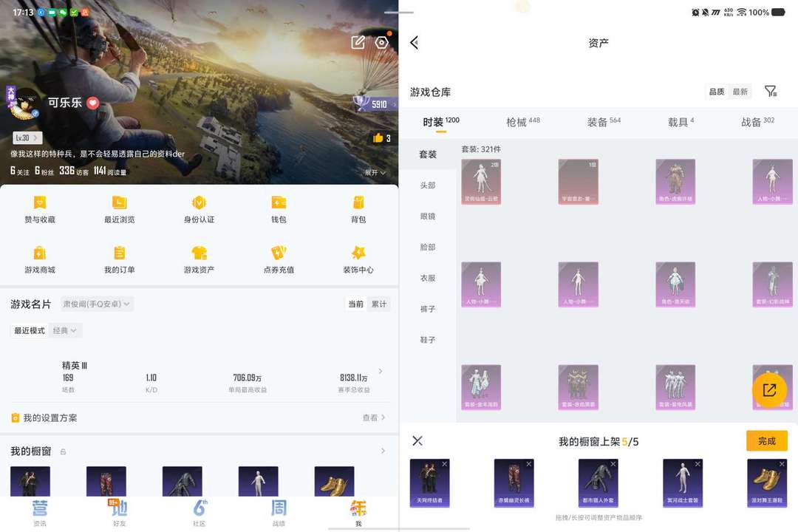The image size is (798, 532).
Task: Open 我 in bottom navigation
Action: point(358,512)
